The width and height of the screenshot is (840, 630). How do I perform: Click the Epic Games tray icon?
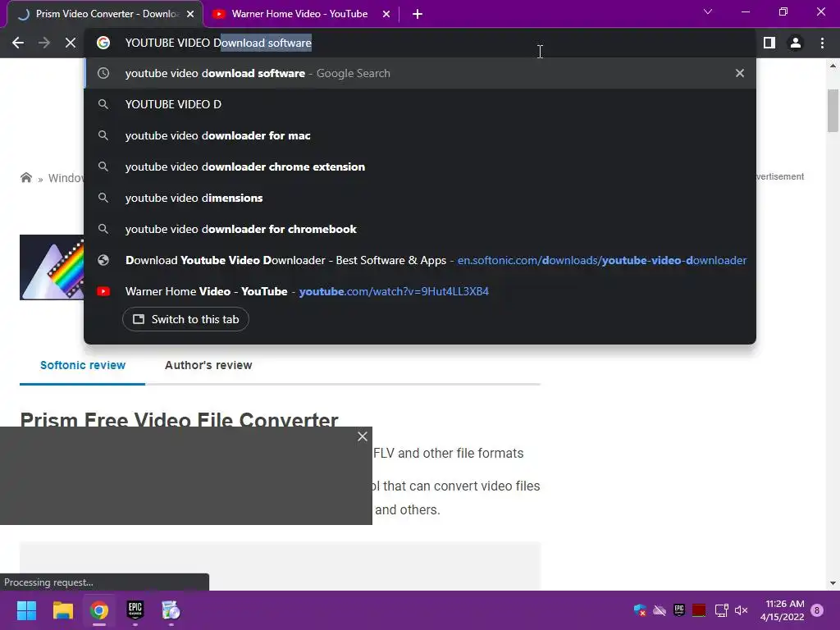tap(679, 610)
